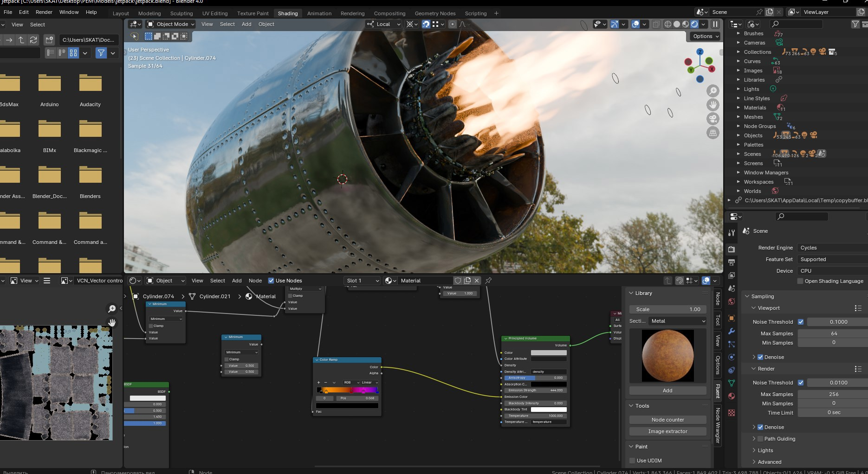Toggle X-ray in the 3D viewport header
868x474 pixels.
coord(656,24)
